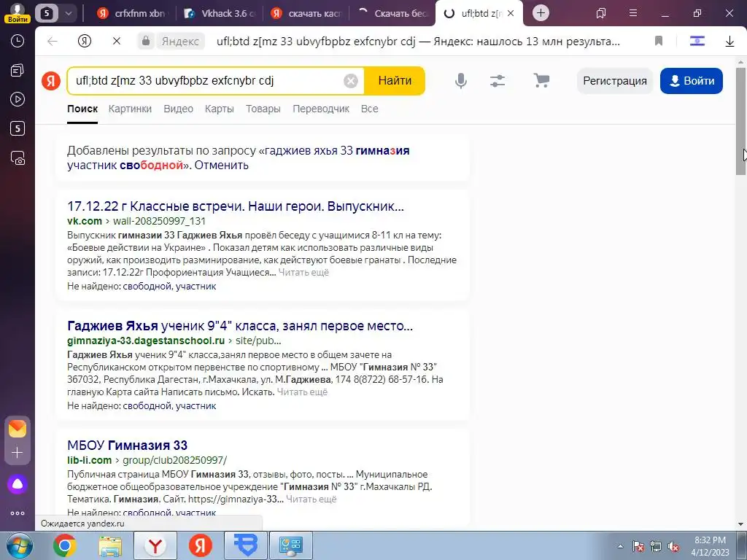This screenshot has height=560, width=747.
Task: Open Yandex Browser Y icon on taskbar
Action: [x=155, y=545]
